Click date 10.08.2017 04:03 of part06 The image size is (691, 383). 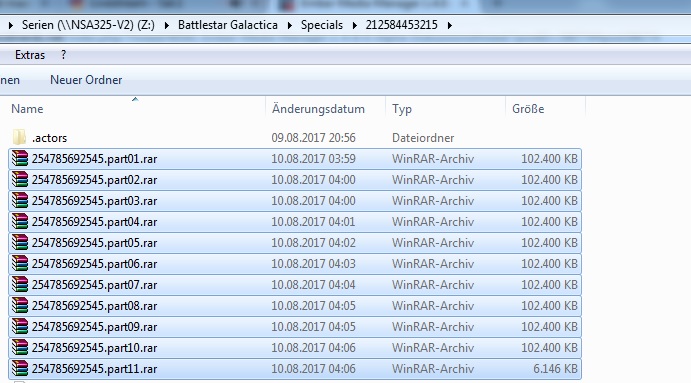pos(313,264)
